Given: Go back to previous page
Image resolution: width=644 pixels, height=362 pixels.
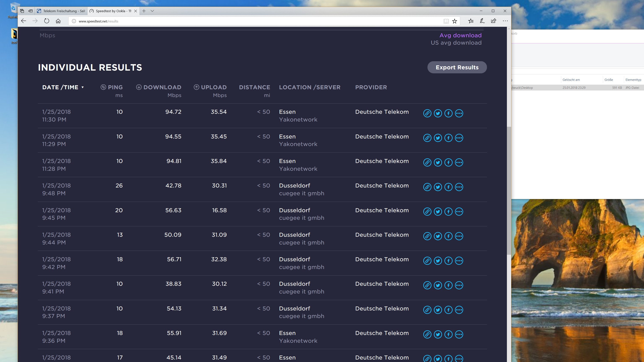Looking at the screenshot, I should 23,21.
